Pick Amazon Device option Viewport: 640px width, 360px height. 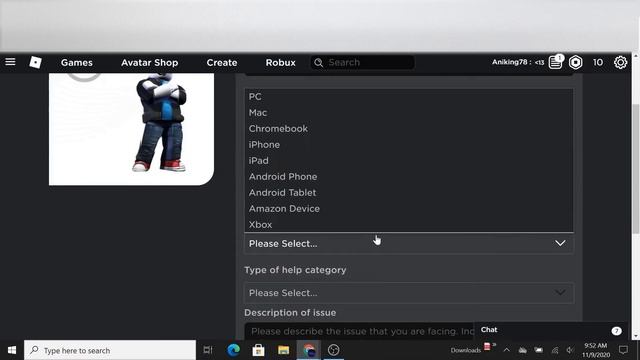[409, 209]
